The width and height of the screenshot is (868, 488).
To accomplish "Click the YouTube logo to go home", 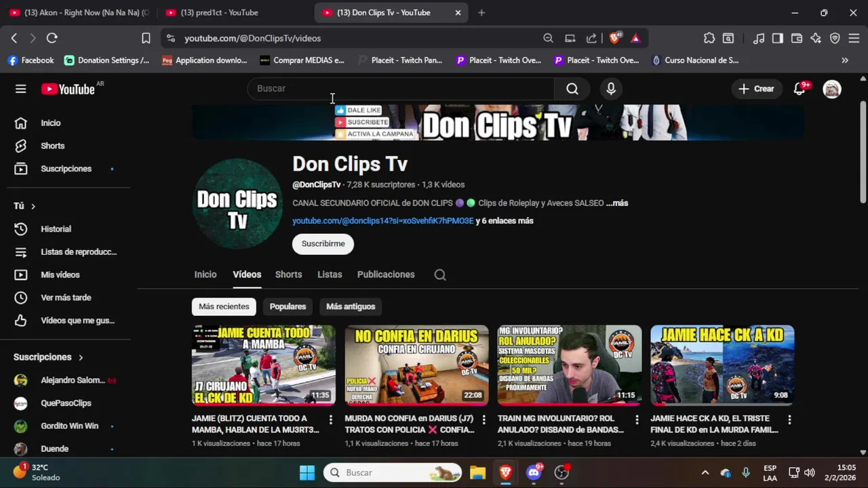I will (x=68, y=89).
